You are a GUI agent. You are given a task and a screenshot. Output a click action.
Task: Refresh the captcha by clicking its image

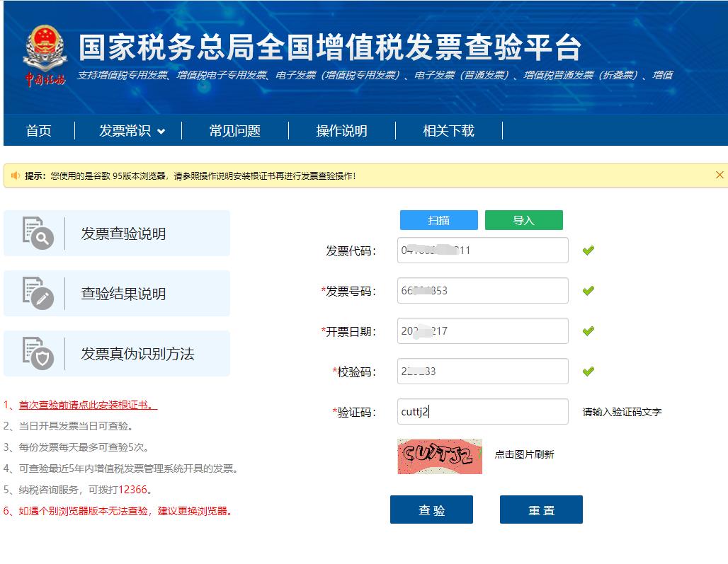pyautogui.click(x=439, y=456)
